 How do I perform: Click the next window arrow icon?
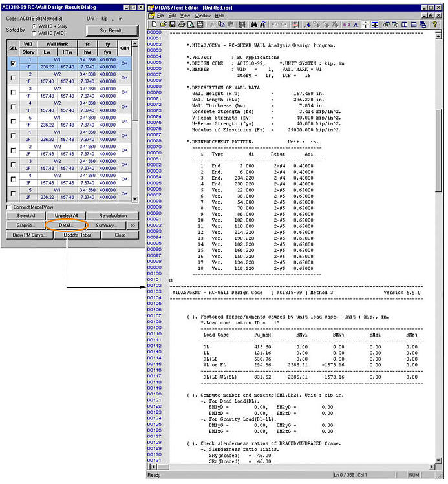click(395, 25)
